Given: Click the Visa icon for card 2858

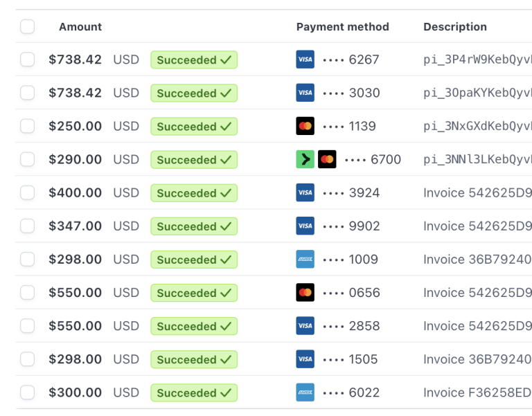Looking at the screenshot, I should pyautogui.click(x=305, y=325).
